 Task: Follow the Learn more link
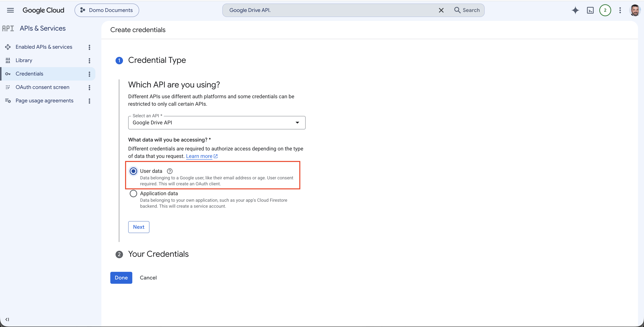199,156
